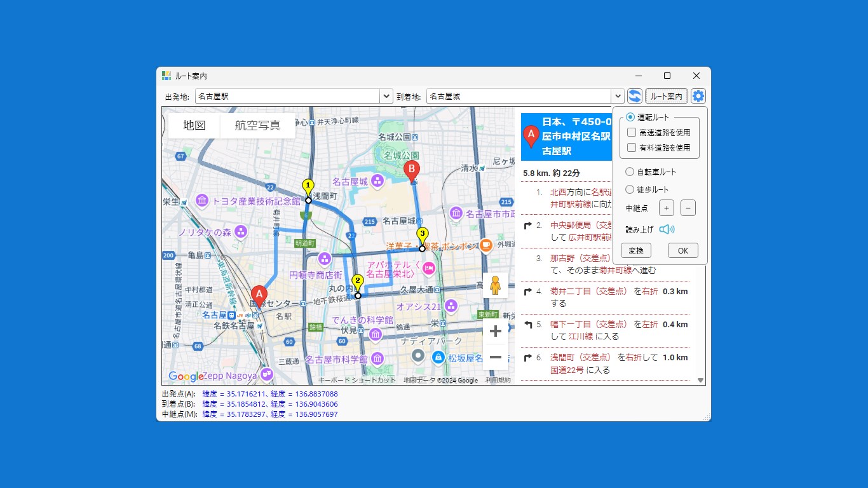Click the ルート案内 button
Image resolution: width=868 pixels, height=488 pixels.
[667, 96]
